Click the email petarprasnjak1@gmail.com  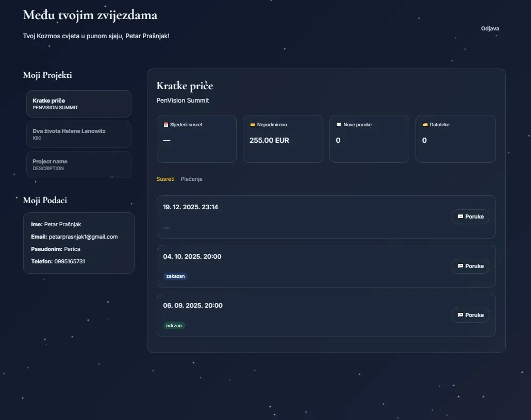click(83, 237)
